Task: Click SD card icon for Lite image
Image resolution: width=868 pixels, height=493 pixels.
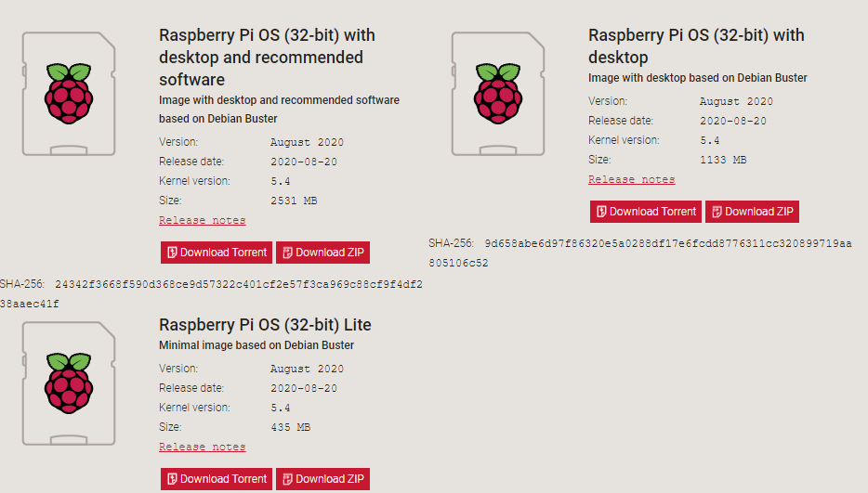Action: pos(69,383)
